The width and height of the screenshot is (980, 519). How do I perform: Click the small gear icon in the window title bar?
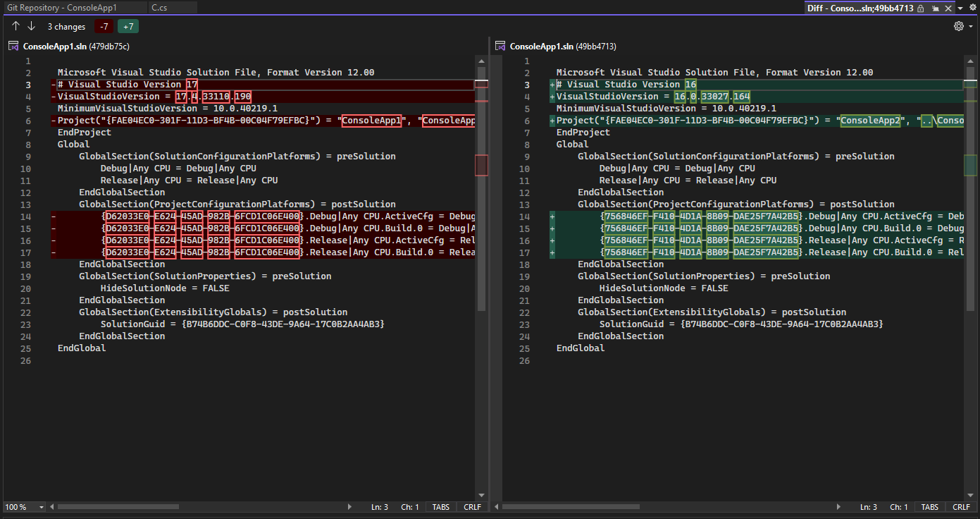pos(972,8)
